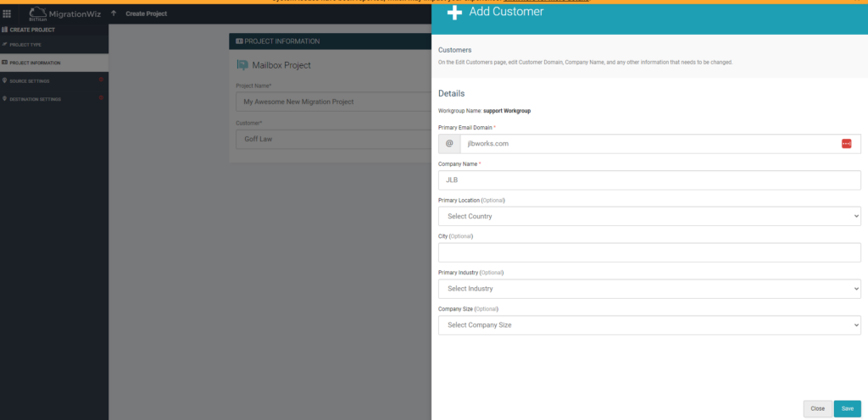This screenshot has height=420, width=868.
Task: Click the @ symbol prefix on email domain
Action: [449, 144]
